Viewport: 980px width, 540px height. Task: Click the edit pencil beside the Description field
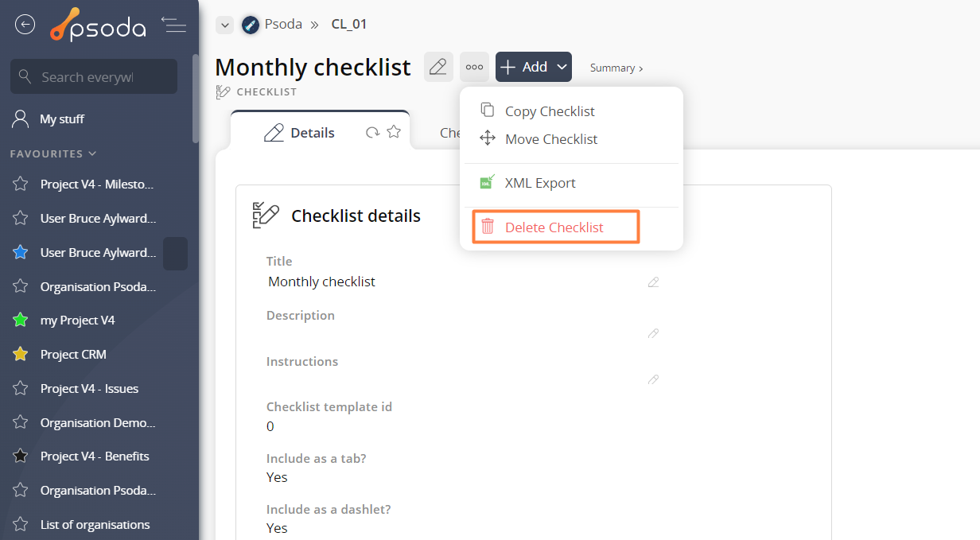[x=653, y=333]
